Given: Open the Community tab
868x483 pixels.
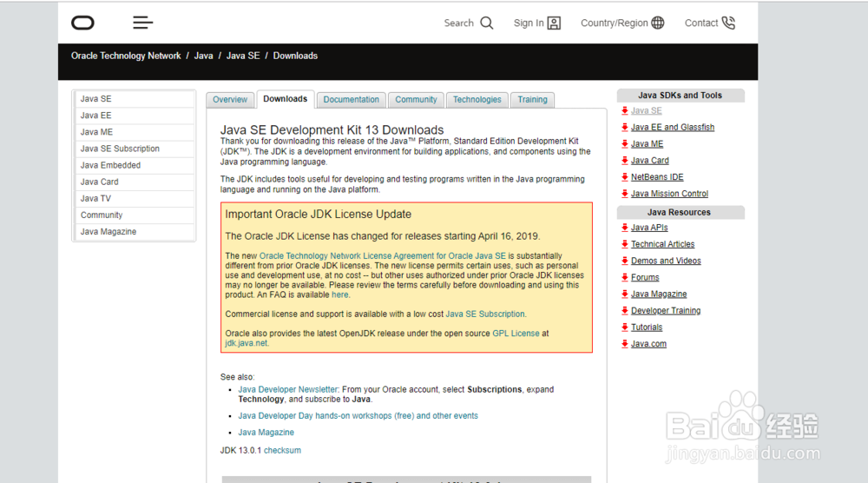Looking at the screenshot, I should 416,100.
